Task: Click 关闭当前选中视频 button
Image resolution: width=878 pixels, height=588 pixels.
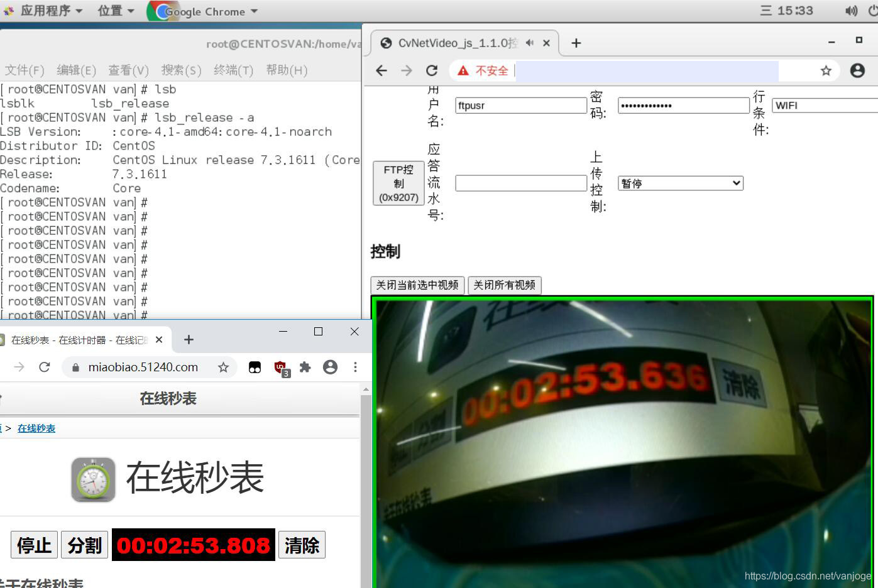Action: [x=417, y=285]
